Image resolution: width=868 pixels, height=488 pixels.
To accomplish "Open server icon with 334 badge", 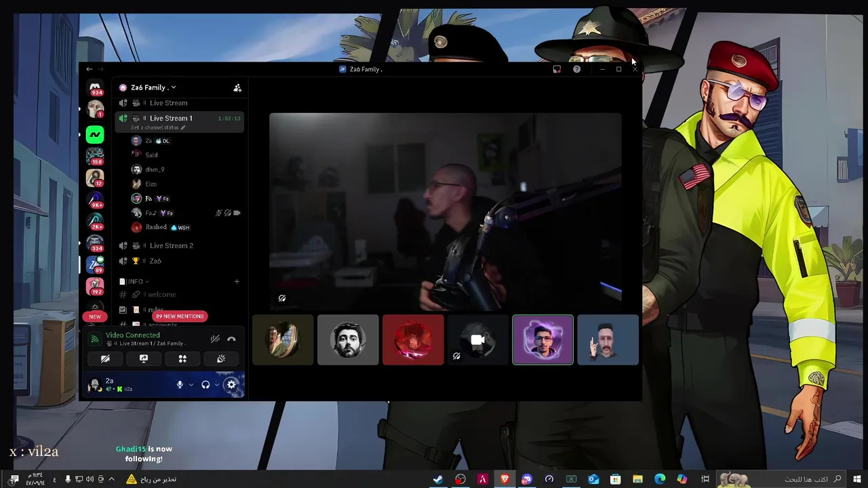I will point(95,243).
